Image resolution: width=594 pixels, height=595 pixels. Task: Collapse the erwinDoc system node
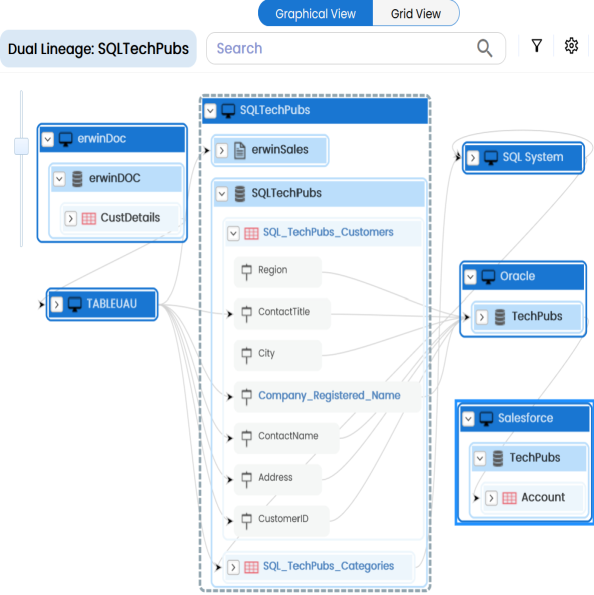[x=48, y=139]
